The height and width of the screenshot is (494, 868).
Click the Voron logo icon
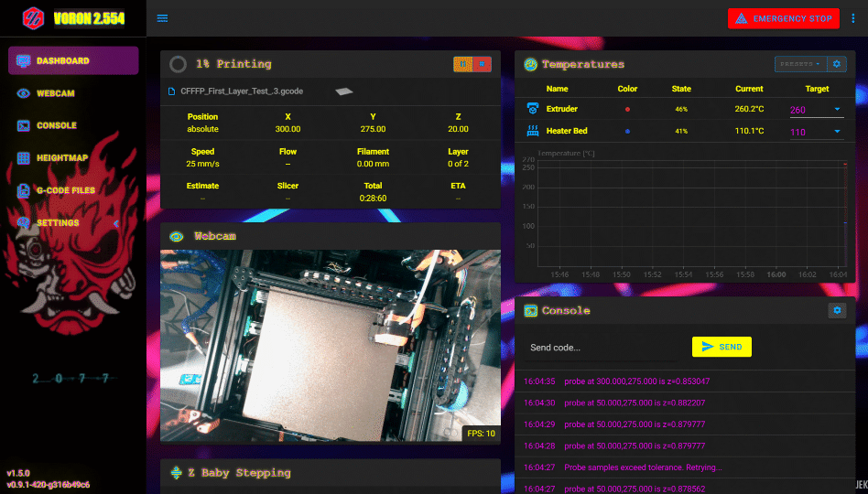pyautogui.click(x=33, y=18)
